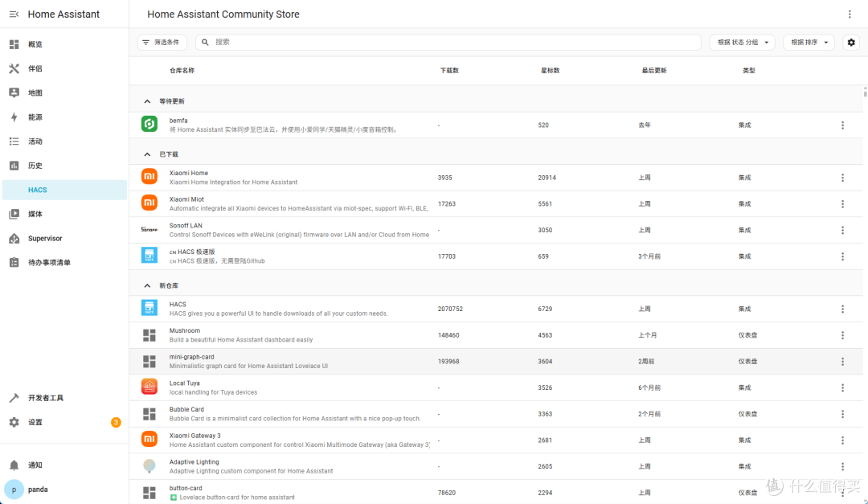Open the notifications bell (通知)

point(14,465)
